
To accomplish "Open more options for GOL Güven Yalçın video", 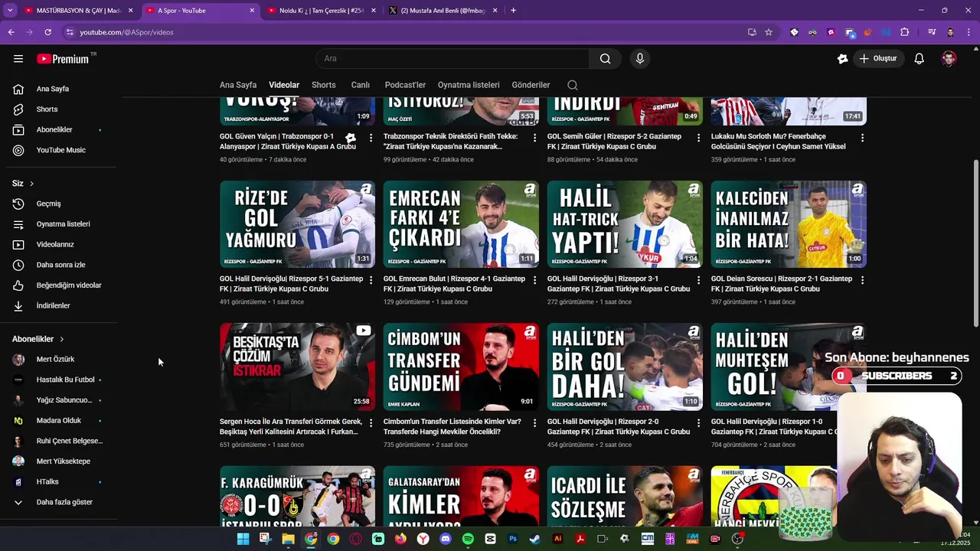I will (371, 138).
